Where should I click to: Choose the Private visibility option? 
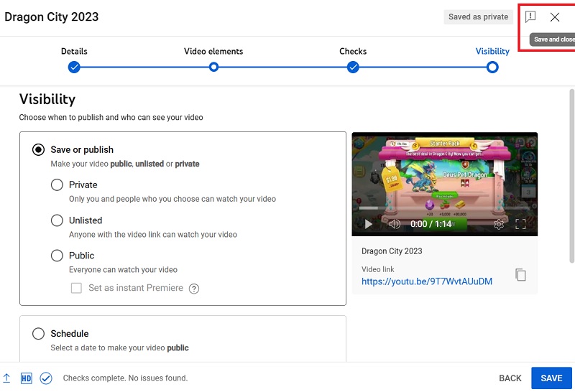tap(57, 185)
